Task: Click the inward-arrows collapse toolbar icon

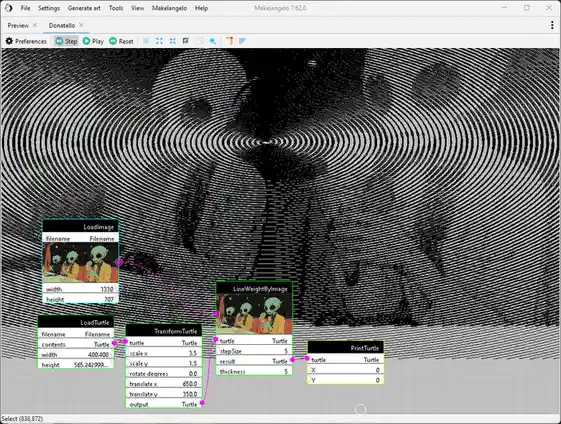Action: tap(173, 41)
